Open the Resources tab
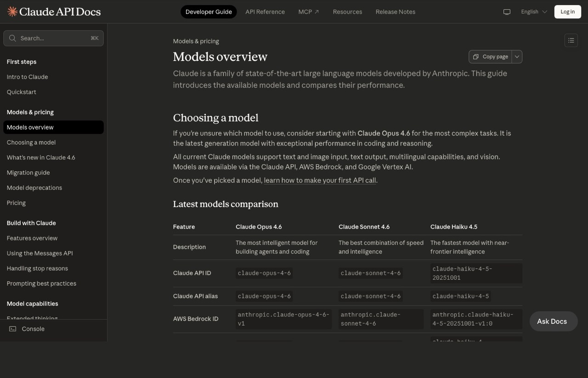The image size is (588, 378). click(x=347, y=12)
